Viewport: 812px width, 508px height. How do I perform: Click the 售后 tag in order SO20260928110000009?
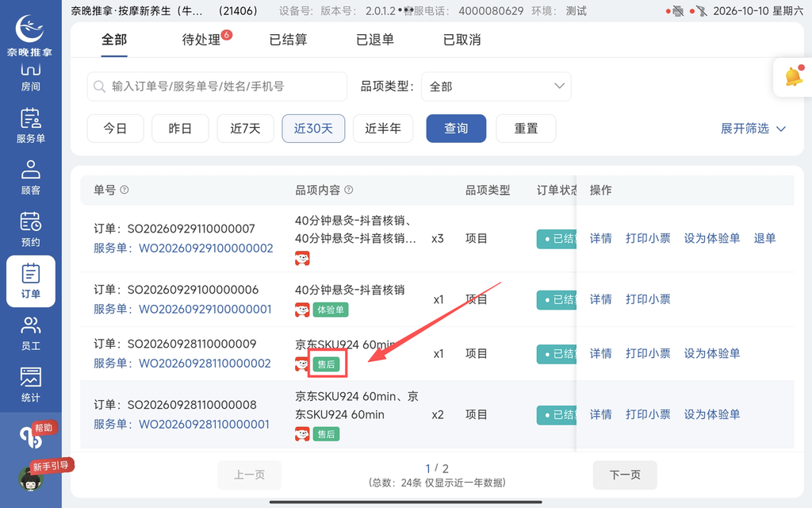coord(326,364)
